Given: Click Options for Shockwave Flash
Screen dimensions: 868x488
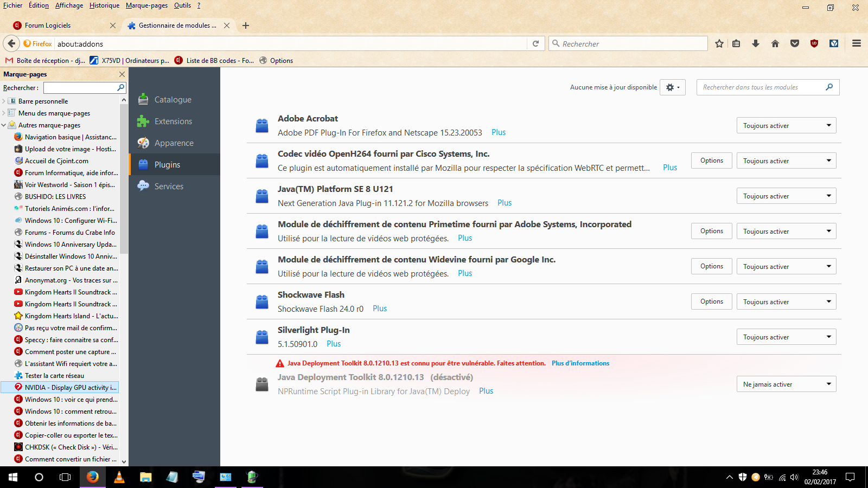Looking at the screenshot, I should pos(712,301).
